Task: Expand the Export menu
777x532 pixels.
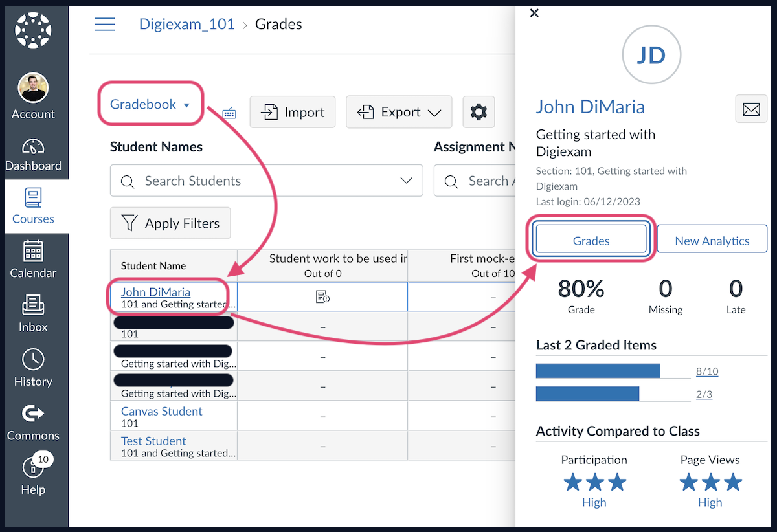Action: pyautogui.click(x=400, y=112)
